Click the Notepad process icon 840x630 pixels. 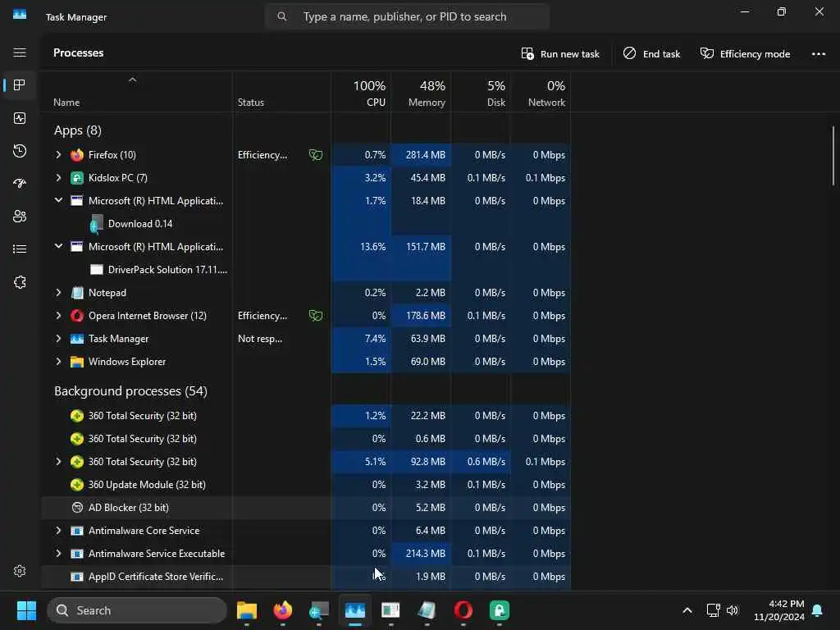(77, 293)
